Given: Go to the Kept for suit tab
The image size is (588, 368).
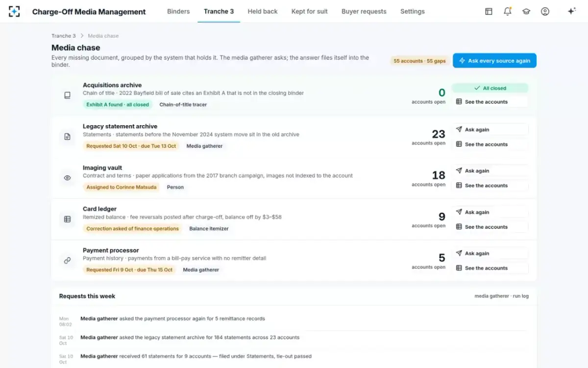Looking at the screenshot, I should click(x=310, y=11).
